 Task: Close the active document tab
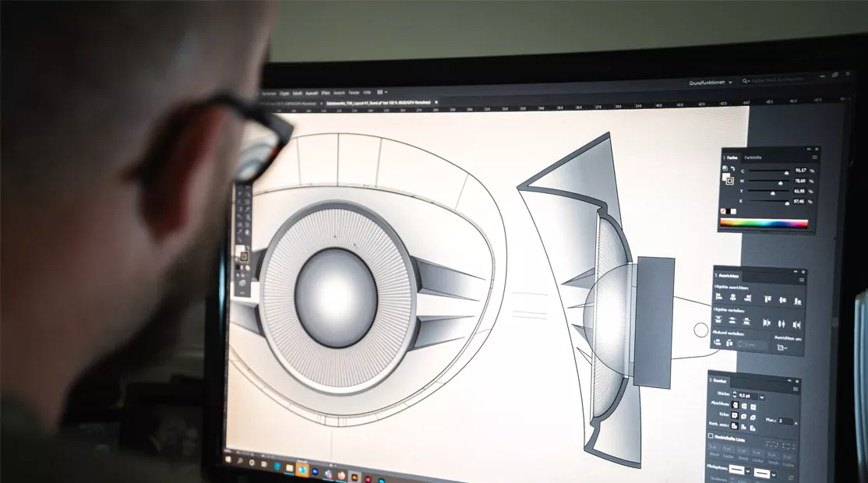click(x=436, y=102)
